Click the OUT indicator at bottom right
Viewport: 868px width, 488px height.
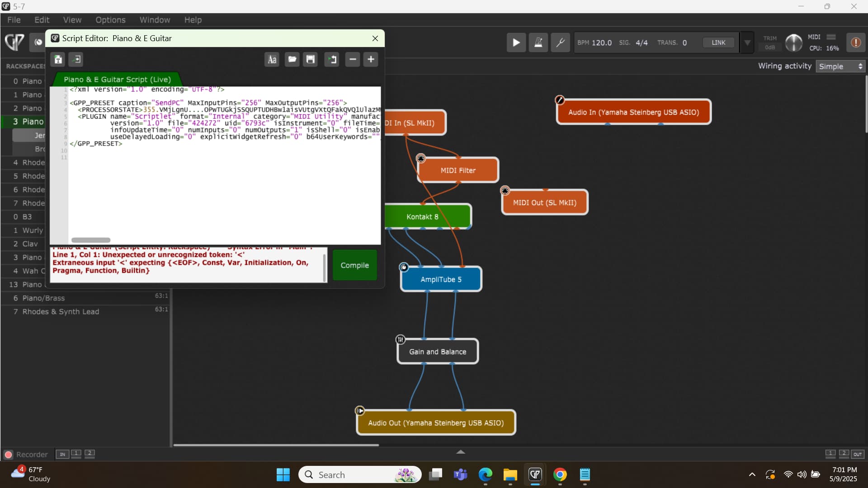point(858,454)
